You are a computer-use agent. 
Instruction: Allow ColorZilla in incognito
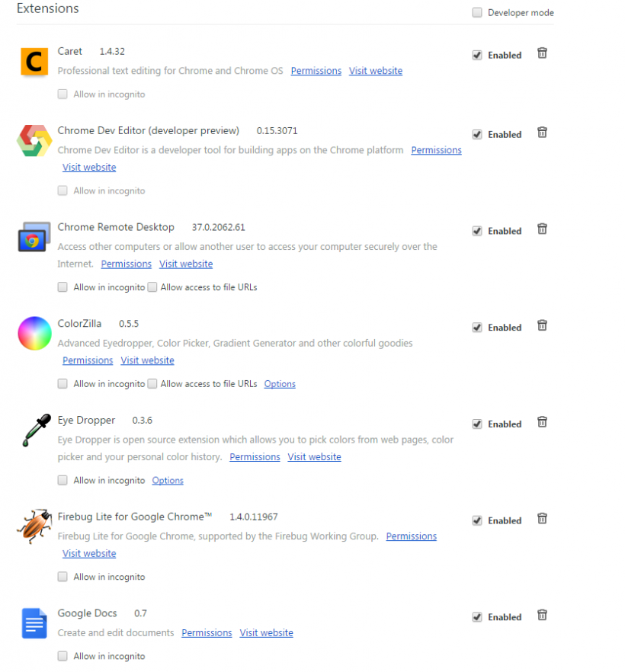pyautogui.click(x=62, y=383)
